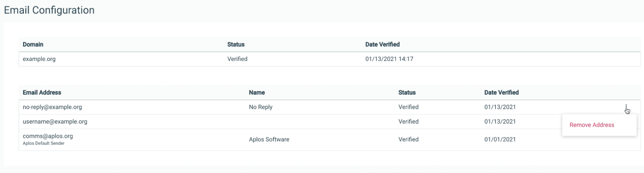This screenshot has height=173, width=644.
Task: Click the Aplos Default Sender label
Action: (44, 143)
